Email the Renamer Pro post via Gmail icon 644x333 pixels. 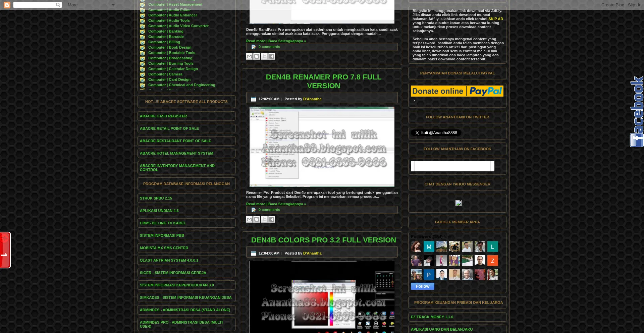(x=249, y=219)
